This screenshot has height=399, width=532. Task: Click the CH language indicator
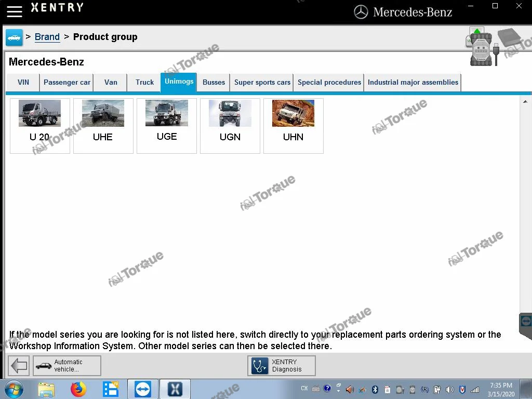tap(304, 389)
